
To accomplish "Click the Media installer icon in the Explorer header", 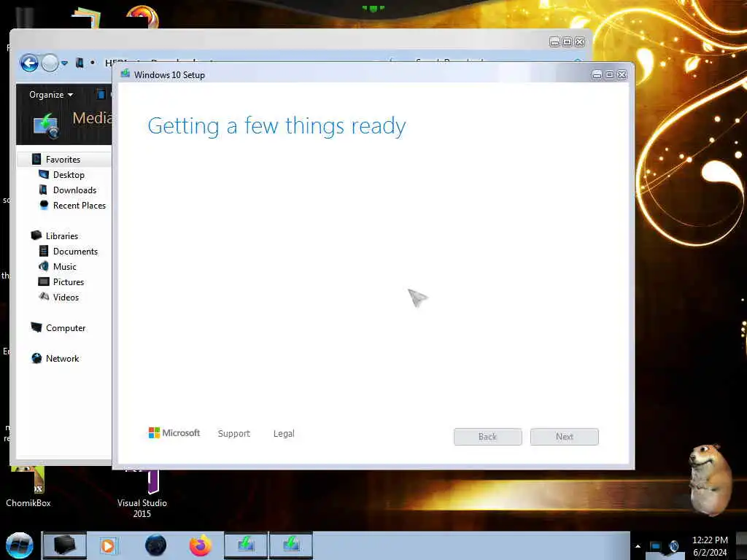I will coord(46,126).
